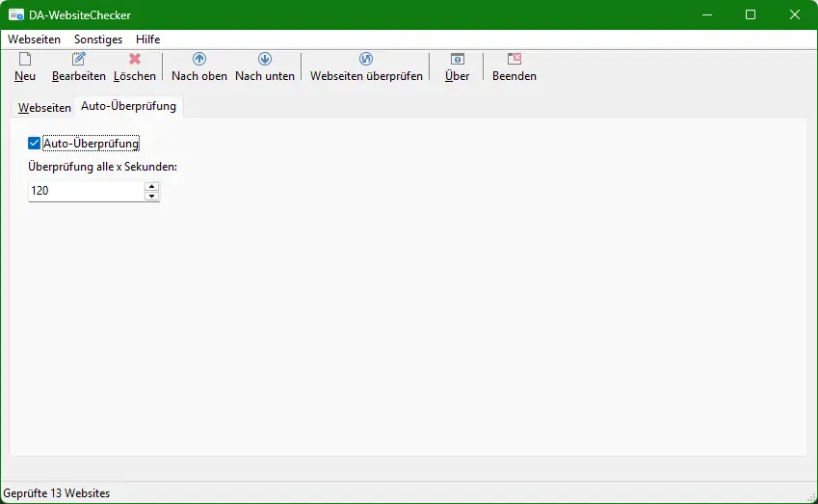The width and height of the screenshot is (818, 504).
Task: Click the interval field showing 120
Action: click(x=85, y=192)
